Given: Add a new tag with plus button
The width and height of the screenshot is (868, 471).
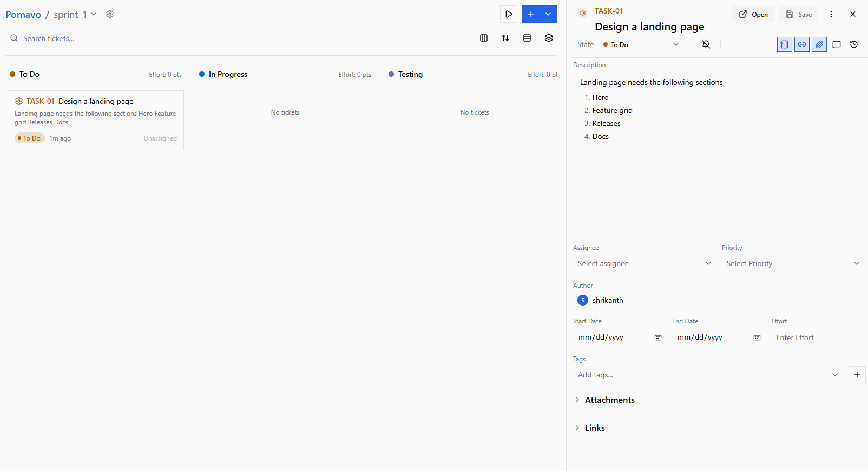Looking at the screenshot, I should point(857,375).
